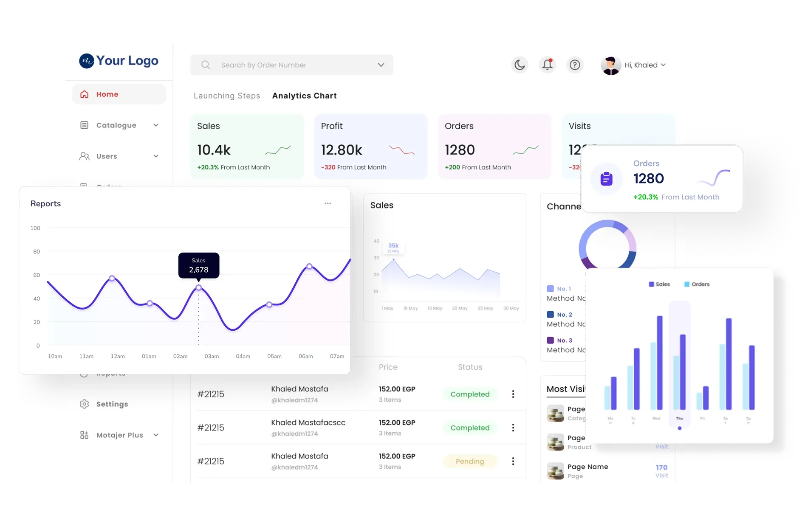Click the Your Logo brand icon
The height and width of the screenshot is (532, 805).
click(87, 61)
